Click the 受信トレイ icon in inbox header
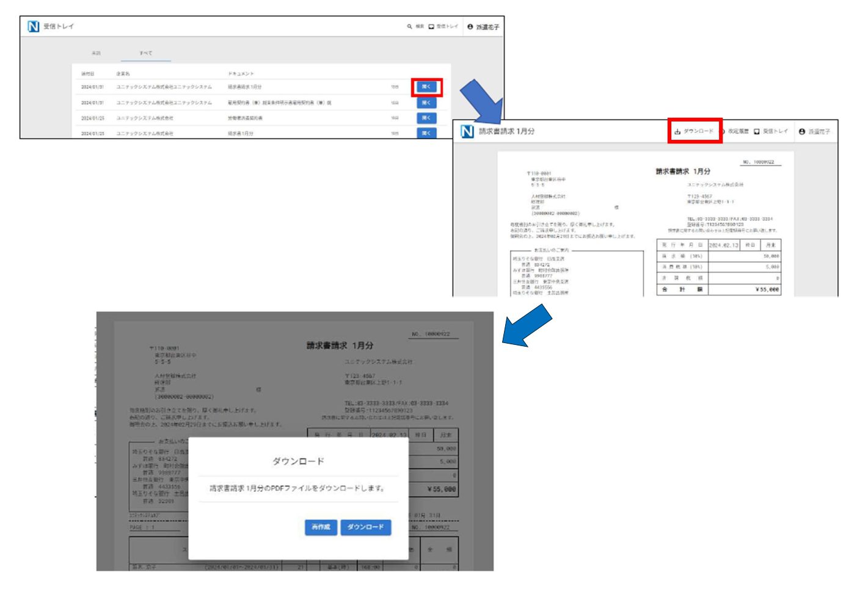 click(x=431, y=27)
